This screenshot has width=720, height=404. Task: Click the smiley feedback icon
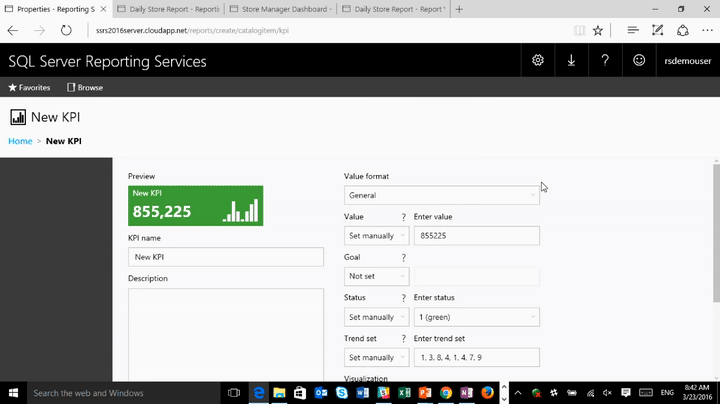[639, 60]
